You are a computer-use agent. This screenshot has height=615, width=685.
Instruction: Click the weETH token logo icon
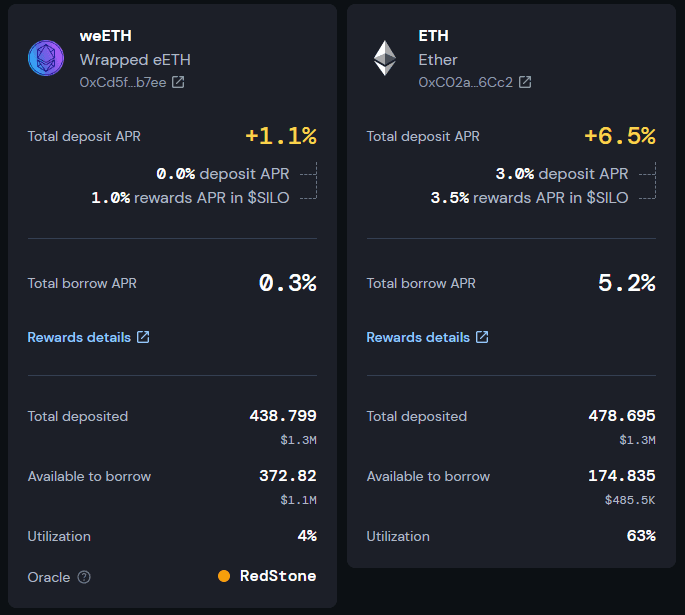click(46, 58)
